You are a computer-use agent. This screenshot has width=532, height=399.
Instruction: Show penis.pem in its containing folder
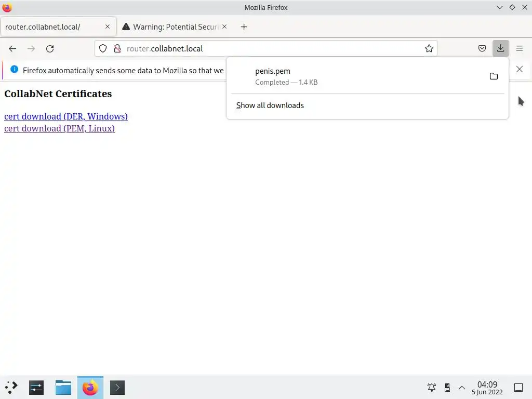point(494,76)
